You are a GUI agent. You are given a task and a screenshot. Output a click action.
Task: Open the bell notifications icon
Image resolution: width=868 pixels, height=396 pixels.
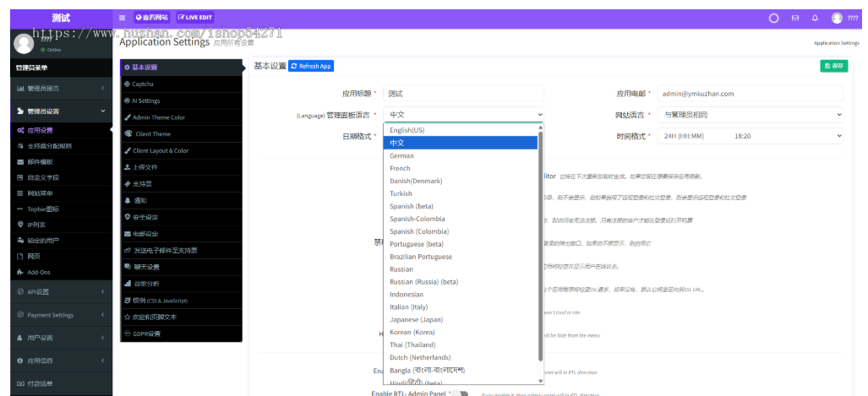(815, 19)
